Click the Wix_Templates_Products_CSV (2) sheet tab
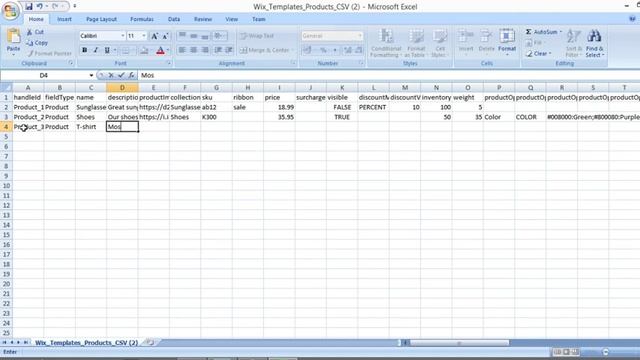The height and width of the screenshot is (360, 640). coord(87,343)
